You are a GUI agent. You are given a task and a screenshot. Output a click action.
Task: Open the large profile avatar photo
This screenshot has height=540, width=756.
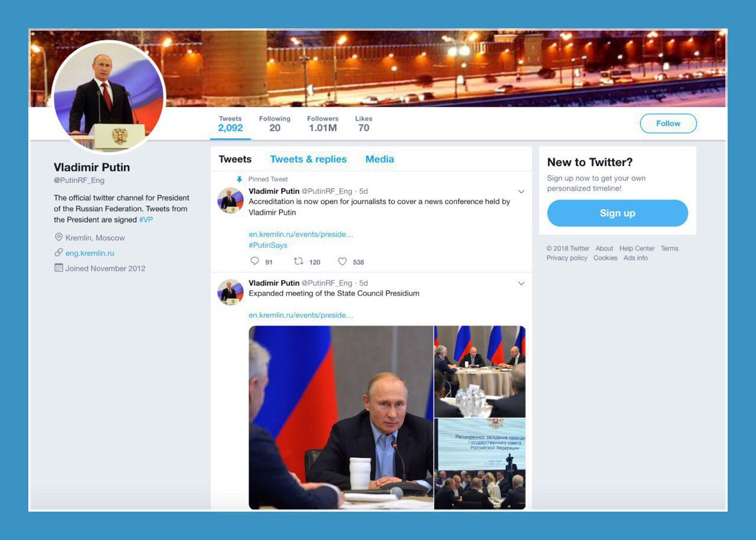point(109,97)
